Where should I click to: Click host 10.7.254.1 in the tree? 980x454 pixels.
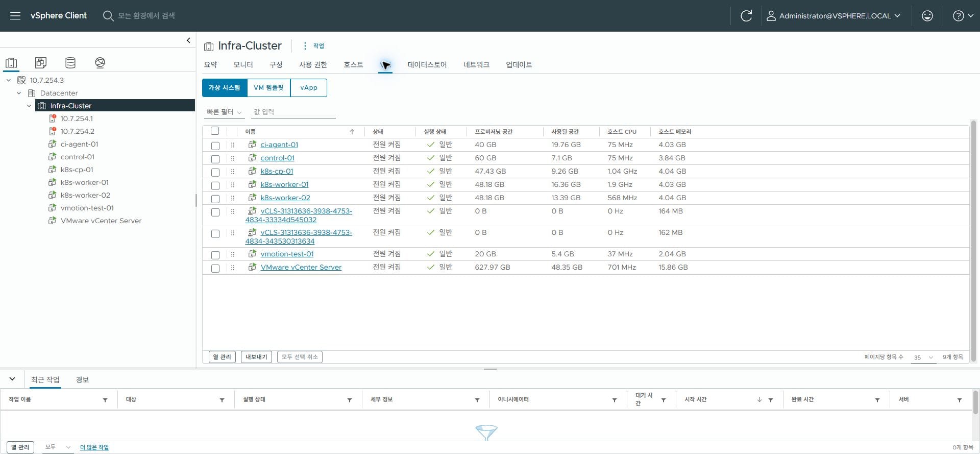pos(77,118)
